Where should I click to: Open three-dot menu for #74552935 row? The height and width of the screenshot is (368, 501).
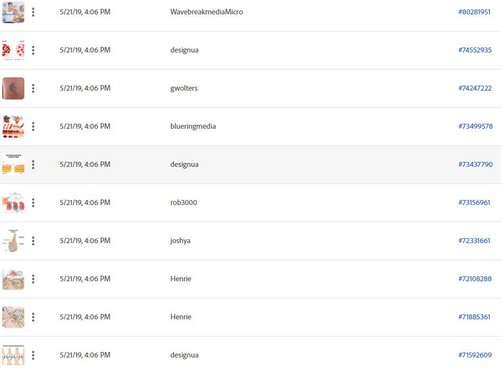(33, 50)
